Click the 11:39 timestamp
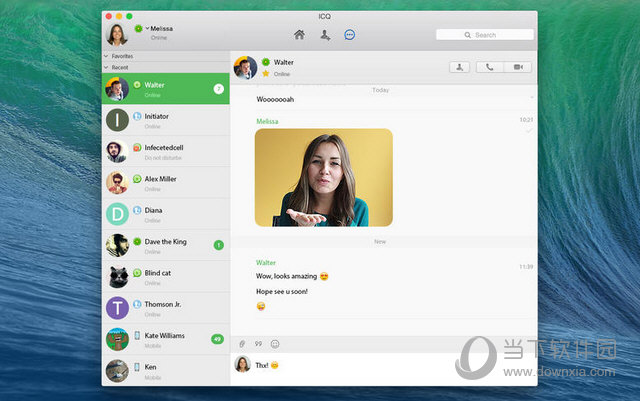The width and height of the screenshot is (640, 401). (526, 267)
